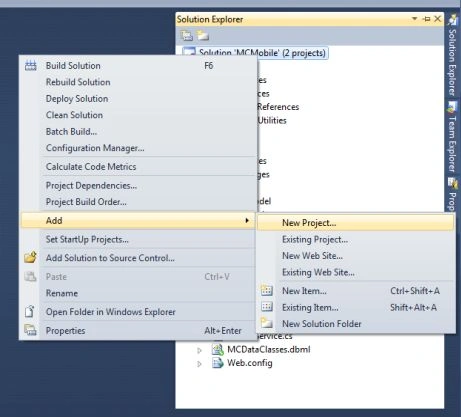
Task: Click the Add Solution to Source Control icon
Action: pos(30,258)
